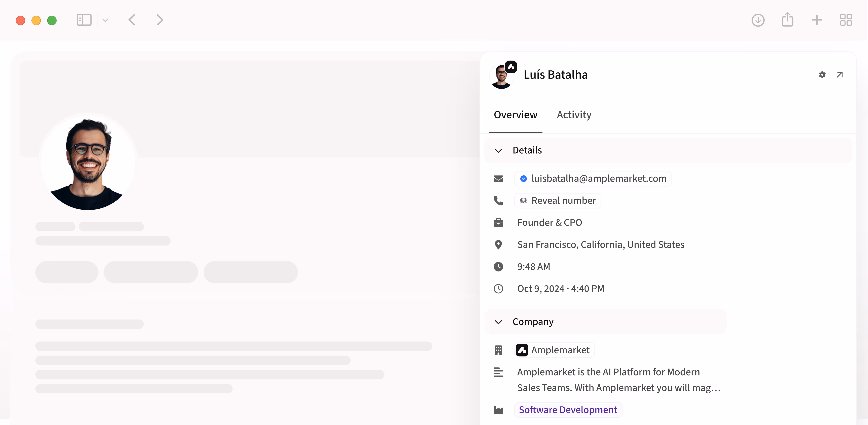Select the Overview tab
Screen dimensions: 868x425
(515, 115)
